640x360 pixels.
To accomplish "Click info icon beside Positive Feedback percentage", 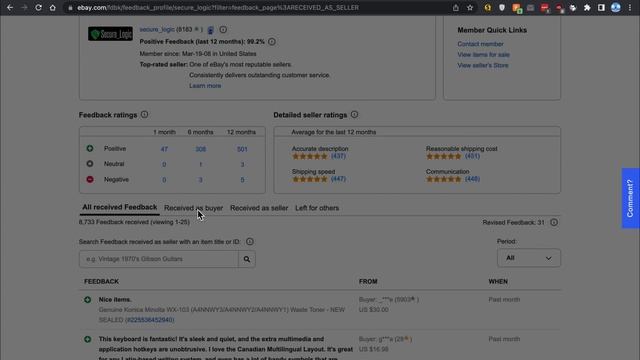I will 272,42.
